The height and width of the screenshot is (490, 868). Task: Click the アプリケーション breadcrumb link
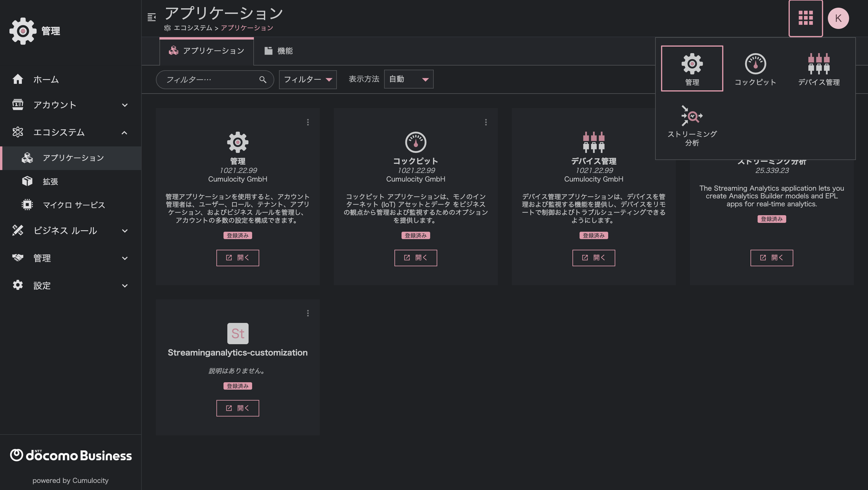coord(247,28)
